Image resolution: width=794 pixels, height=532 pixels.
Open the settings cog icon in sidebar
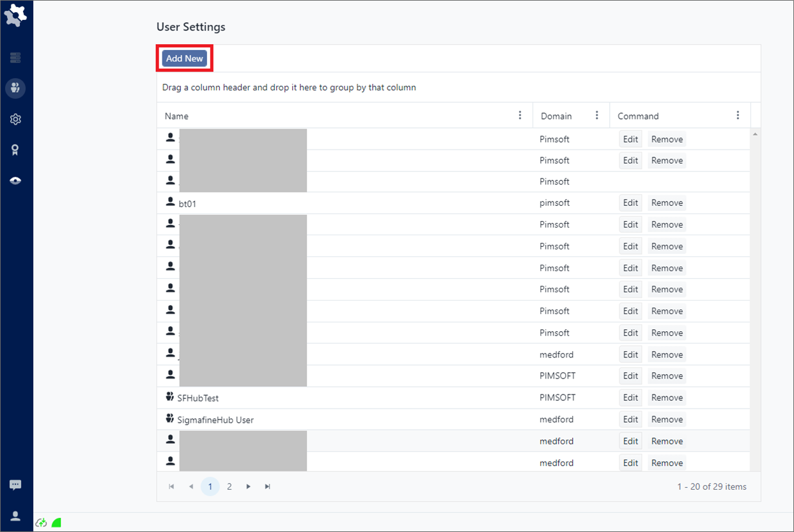16,120
